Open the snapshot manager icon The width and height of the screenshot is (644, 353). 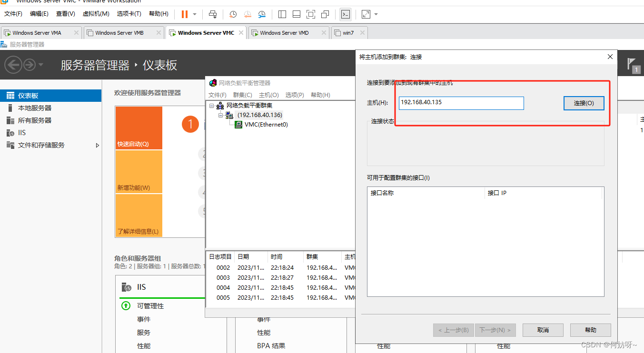coord(262,14)
